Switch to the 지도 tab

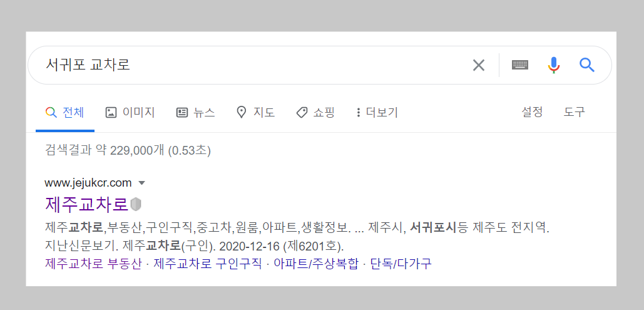coord(256,112)
